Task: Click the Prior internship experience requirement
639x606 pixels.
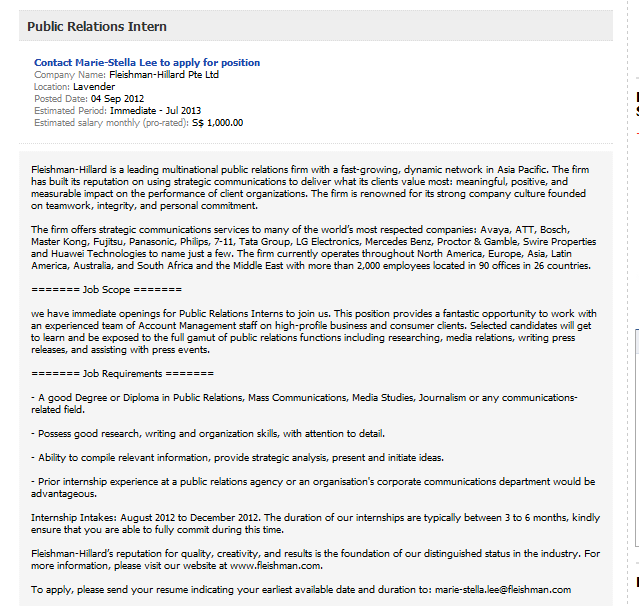Action: [x=313, y=487]
